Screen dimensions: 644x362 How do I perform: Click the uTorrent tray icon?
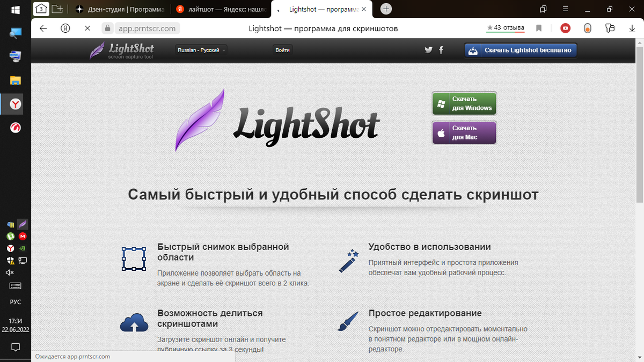click(x=10, y=236)
